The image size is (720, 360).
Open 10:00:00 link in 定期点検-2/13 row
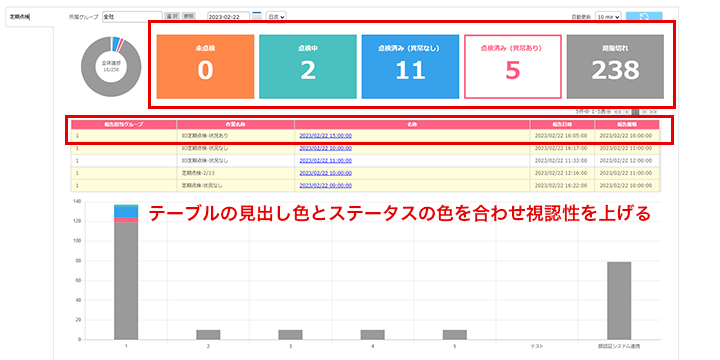pos(326,173)
